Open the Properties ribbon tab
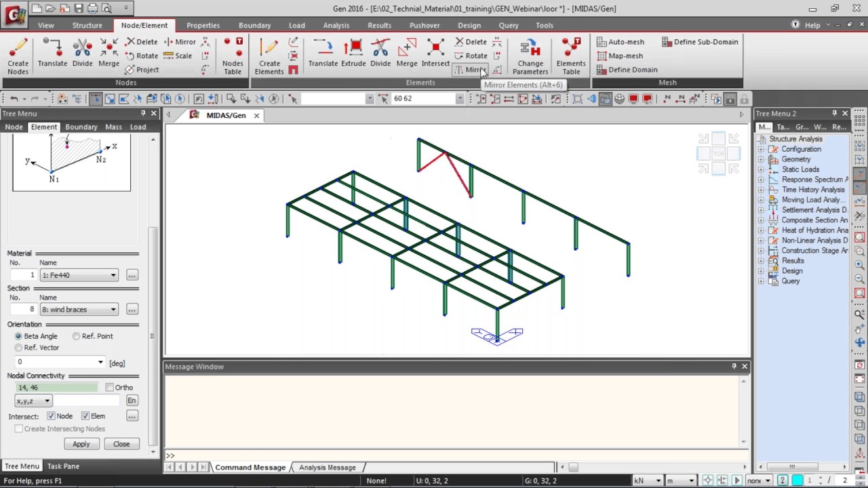Viewport: 868px width, 488px height. (203, 25)
